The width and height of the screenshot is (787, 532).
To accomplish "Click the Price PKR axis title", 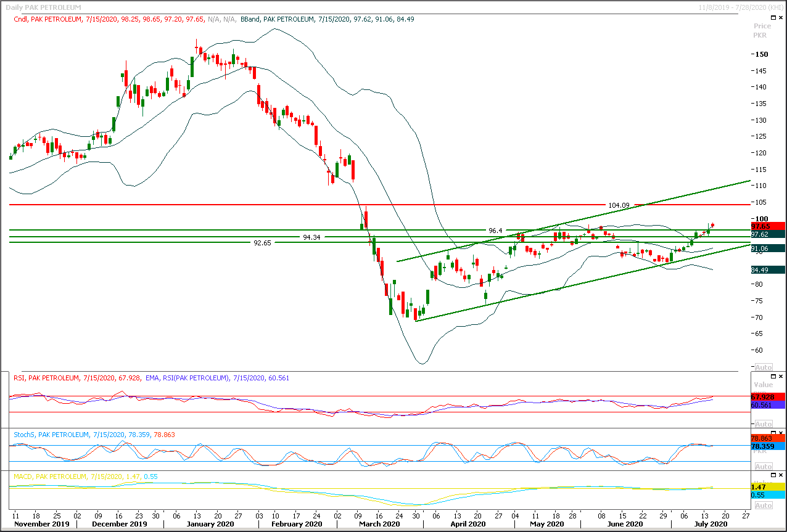I will pos(762,31).
